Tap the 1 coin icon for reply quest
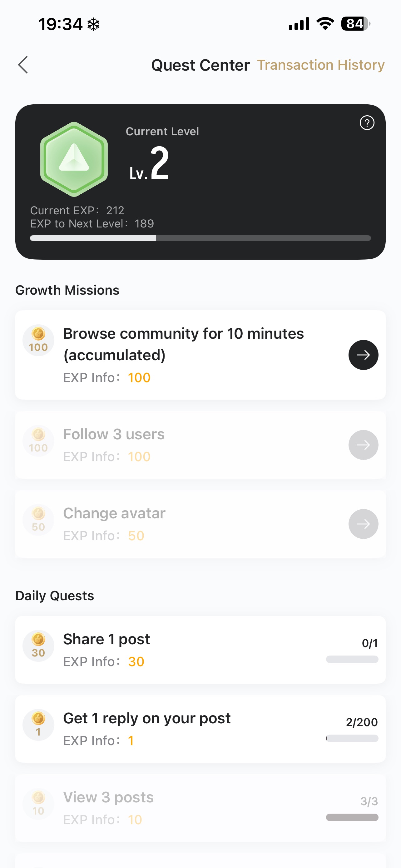The width and height of the screenshot is (401, 868). click(38, 725)
